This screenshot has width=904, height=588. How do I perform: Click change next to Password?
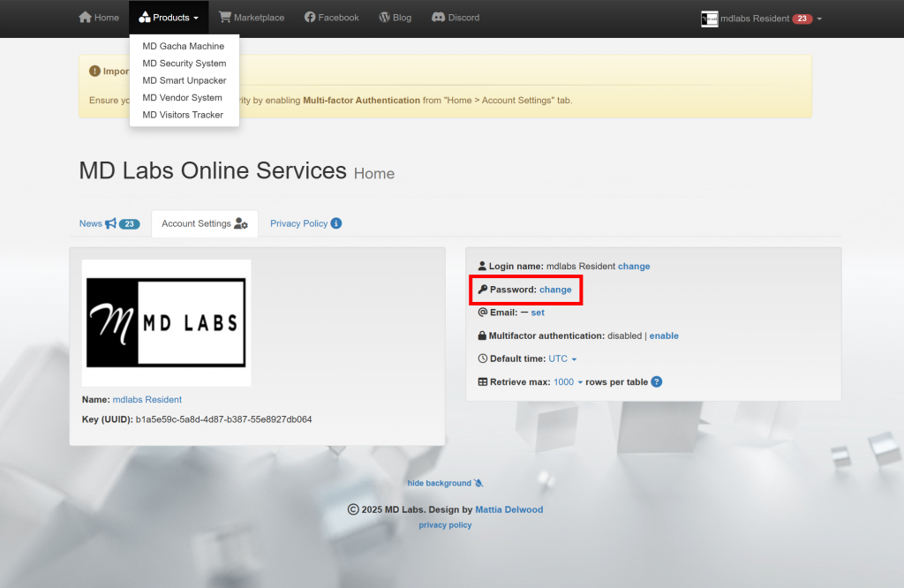555,290
